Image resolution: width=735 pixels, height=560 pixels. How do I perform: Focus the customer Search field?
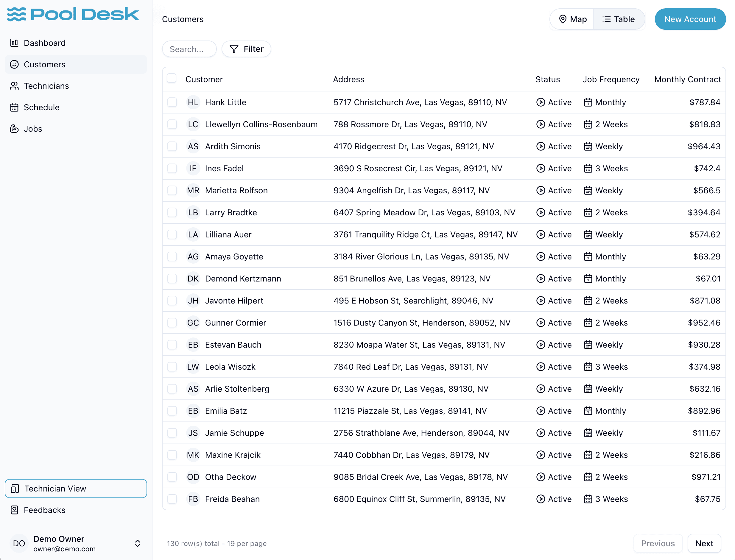[x=189, y=49]
